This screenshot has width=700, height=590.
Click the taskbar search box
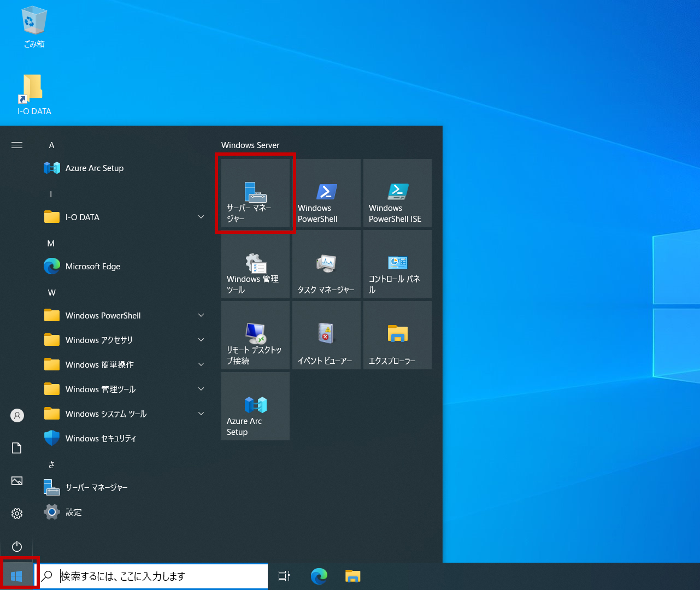pos(152,576)
